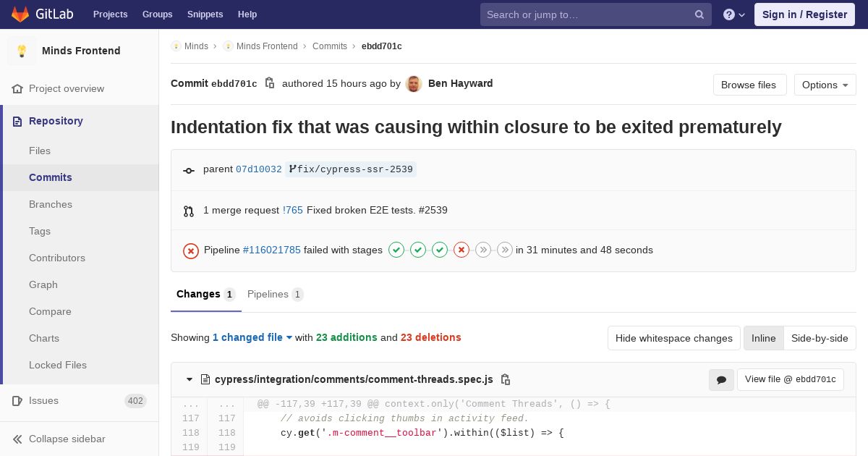The height and width of the screenshot is (456, 868).
Task: Click the Minds Frontend project title in sidebar
Action: point(81,51)
